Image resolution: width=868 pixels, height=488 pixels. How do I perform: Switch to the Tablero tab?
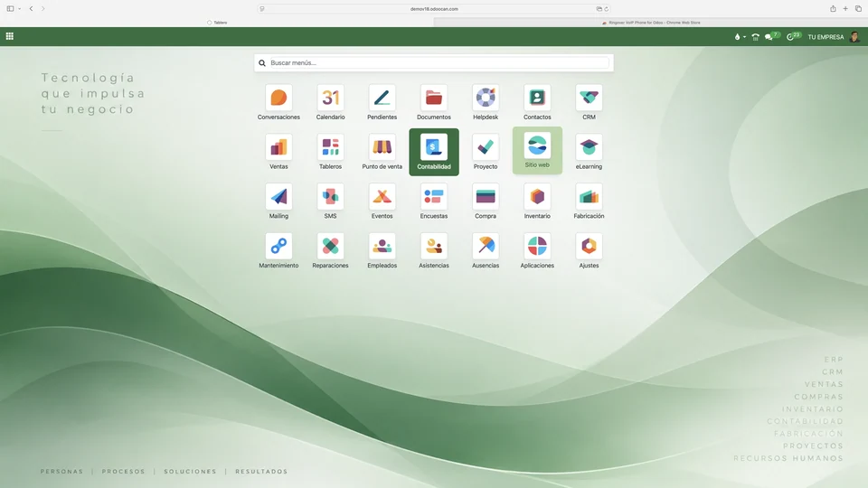[217, 23]
